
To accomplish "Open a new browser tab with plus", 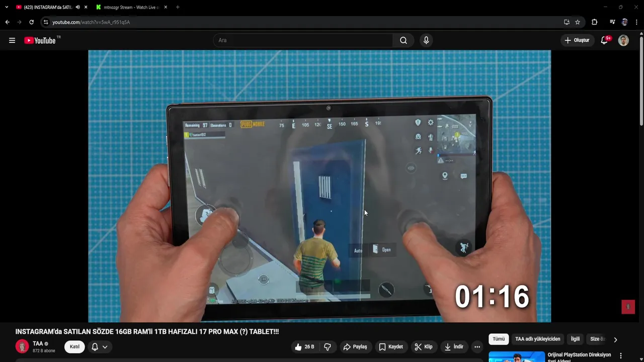I will click(x=178, y=7).
